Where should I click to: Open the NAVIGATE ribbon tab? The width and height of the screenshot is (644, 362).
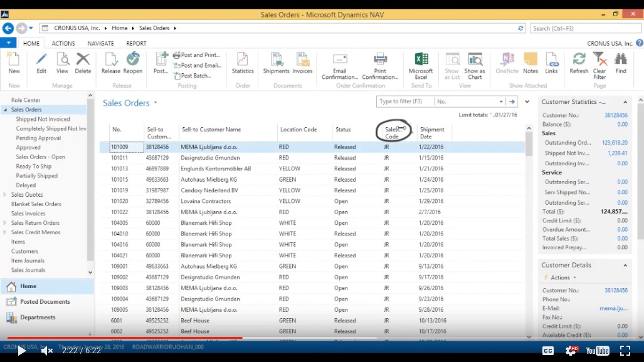point(100,43)
